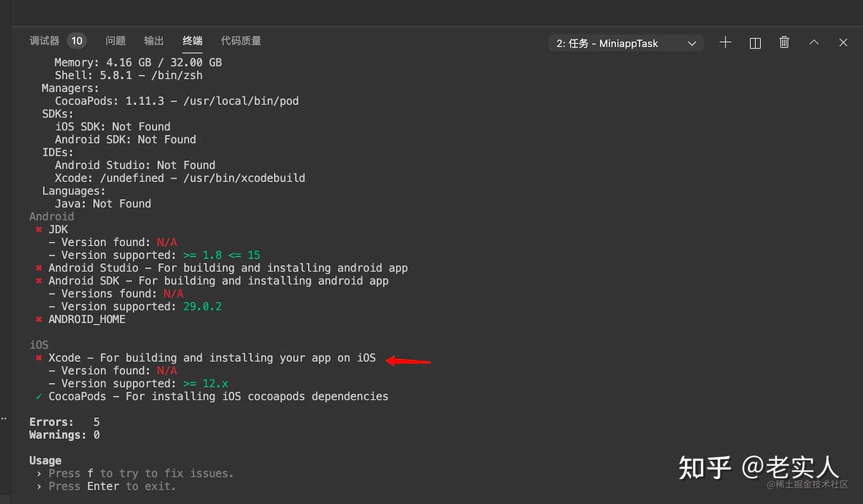This screenshot has width=863, height=504.
Task: Select the 终端 tab
Action: 192,41
